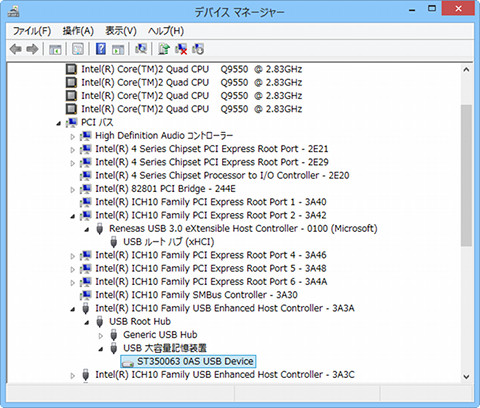The height and width of the screenshot is (408, 480).
Task: Click the blue Help question mark icon
Action: 101,49
